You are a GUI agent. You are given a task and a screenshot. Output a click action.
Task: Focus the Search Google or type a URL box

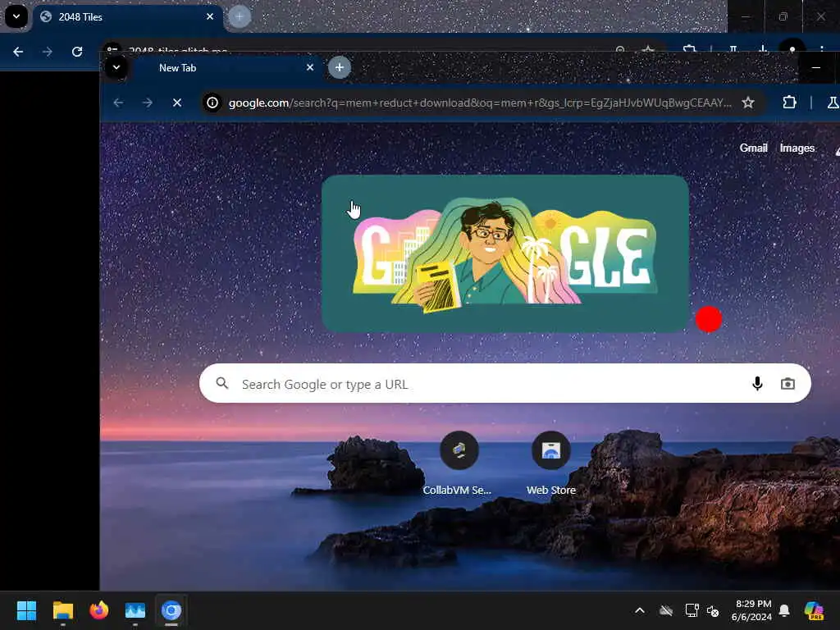(504, 384)
